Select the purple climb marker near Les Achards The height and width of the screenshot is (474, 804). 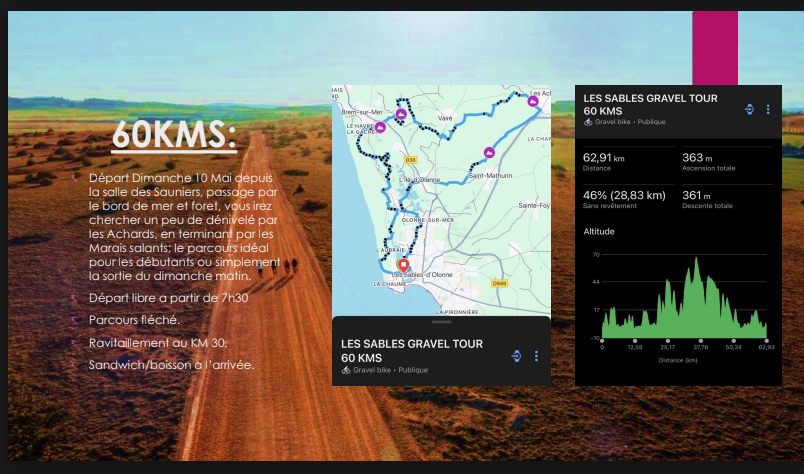point(533,101)
